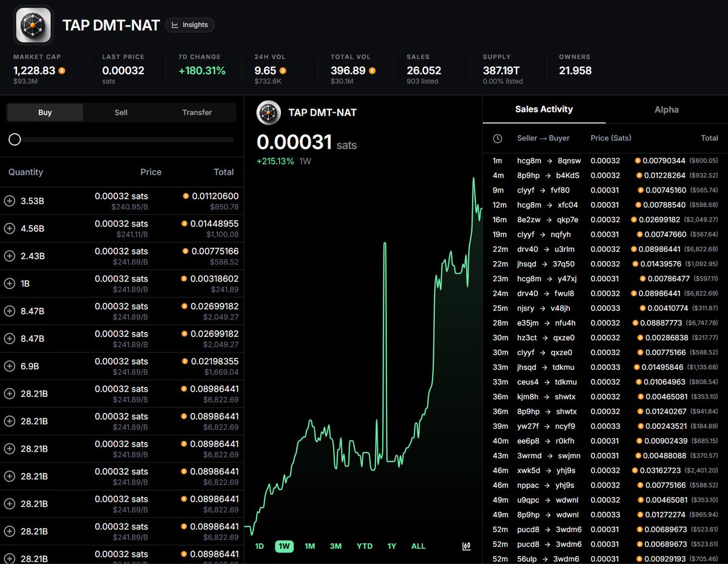Screen dimensions: 728x564
Task: Click the +215.13% weekly change label
Action: (x=275, y=161)
